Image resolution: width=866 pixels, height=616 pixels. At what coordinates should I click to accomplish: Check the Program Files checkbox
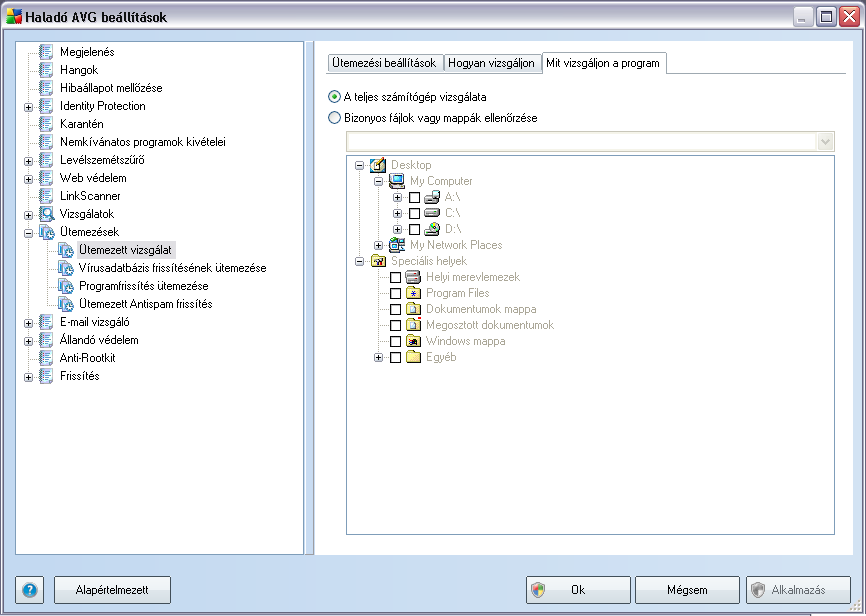point(395,293)
